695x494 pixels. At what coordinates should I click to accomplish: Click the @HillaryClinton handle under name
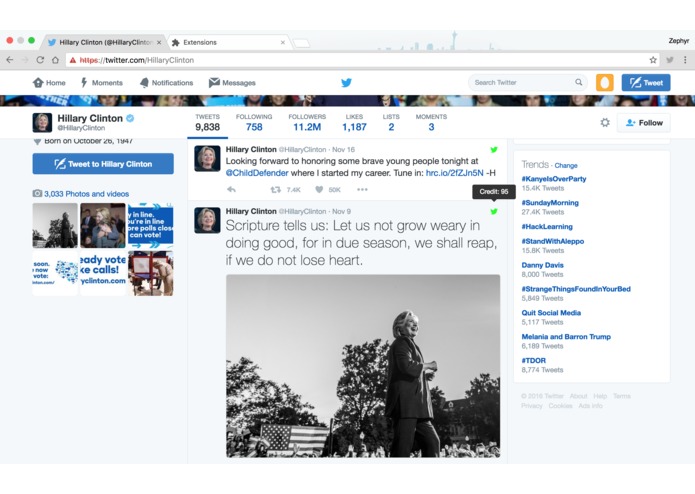click(x=81, y=128)
